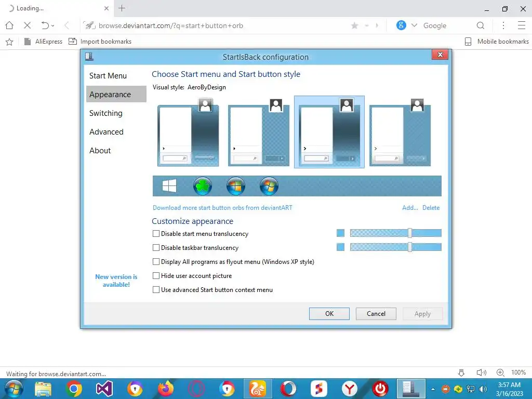The height and width of the screenshot is (399, 532).
Task: Select the flat Windows logo start button
Action: tap(169, 186)
